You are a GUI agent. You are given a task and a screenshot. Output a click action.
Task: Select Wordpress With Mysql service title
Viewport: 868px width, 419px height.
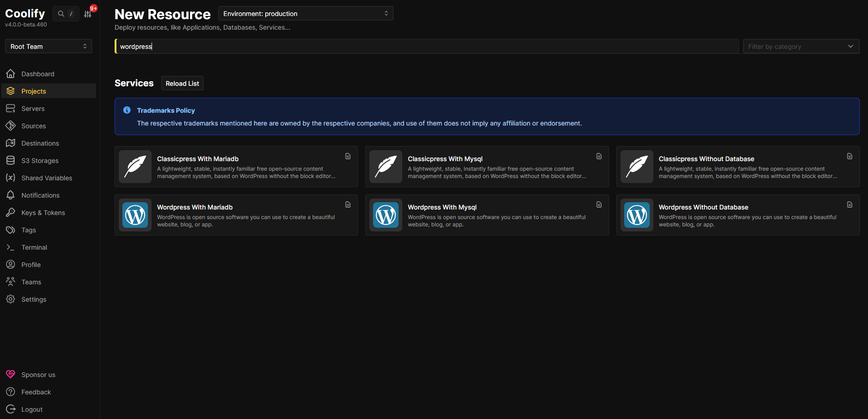[x=442, y=207]
